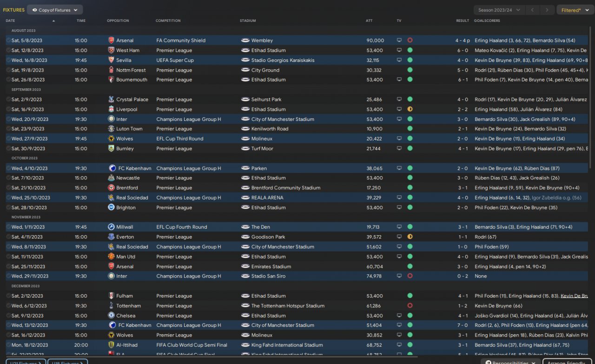Toggle the check circle for Wed, 16/8/2023
The height and width of the screenshot is (364, 595).
coord(8,60)
